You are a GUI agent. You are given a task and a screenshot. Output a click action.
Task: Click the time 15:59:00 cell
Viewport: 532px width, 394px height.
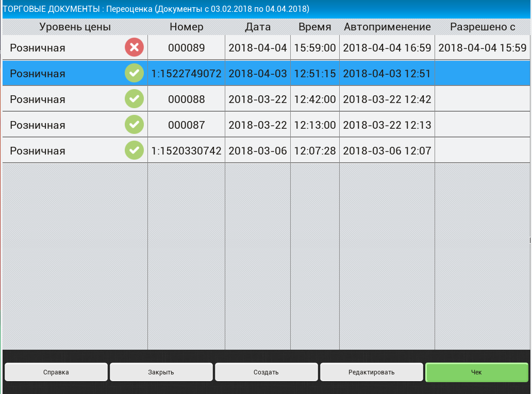(315, 48)
